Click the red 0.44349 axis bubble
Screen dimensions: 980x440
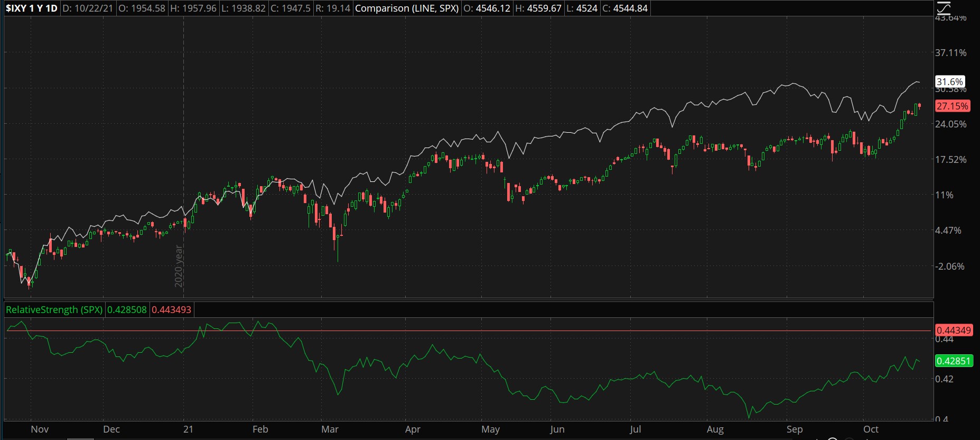pyautogui.click(x=954, y=330)
